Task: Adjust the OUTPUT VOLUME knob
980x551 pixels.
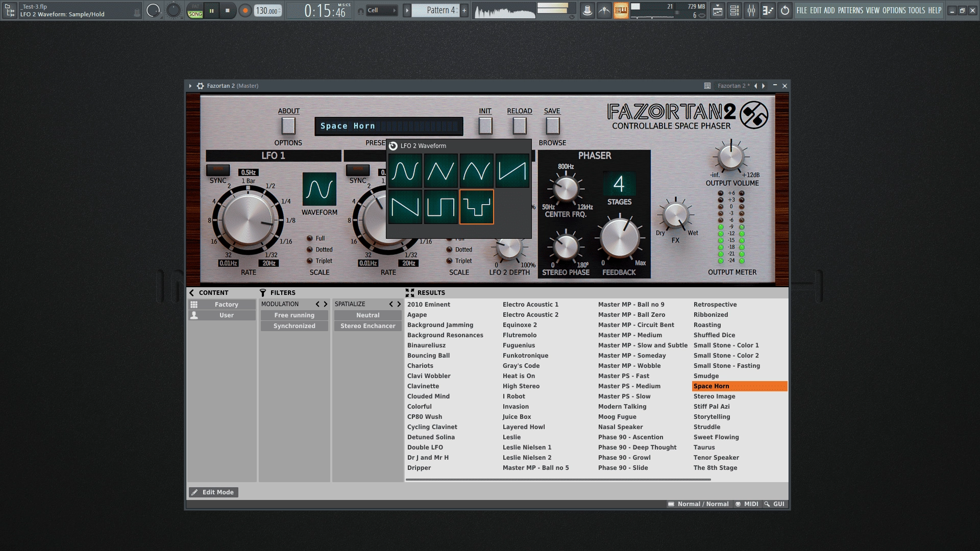Action: (731, 157)
